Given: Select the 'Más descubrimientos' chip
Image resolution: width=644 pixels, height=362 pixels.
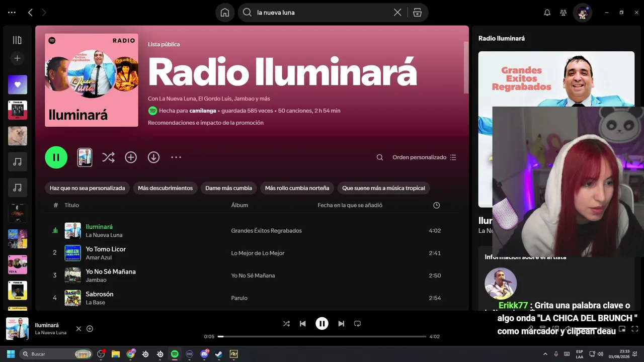Looking at the screenshot, I should pos(165,188).
